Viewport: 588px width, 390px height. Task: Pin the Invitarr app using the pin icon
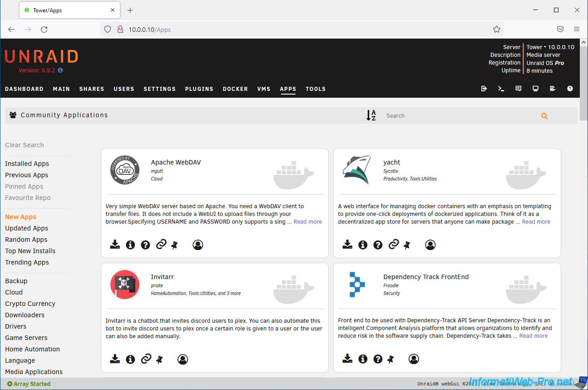pyautogui.click(x=159, y=360)
